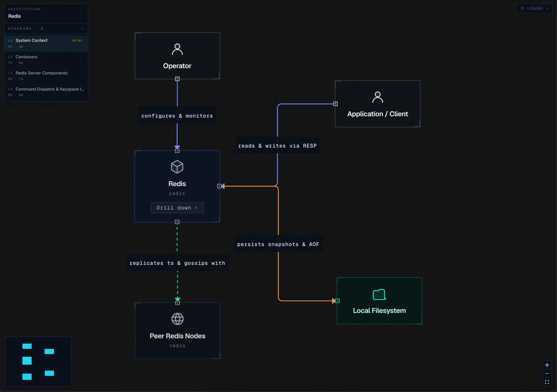This screenshot has width=557, height=392.
Task: Click the Drill down button on Redis
Action: tap(177, 208)
